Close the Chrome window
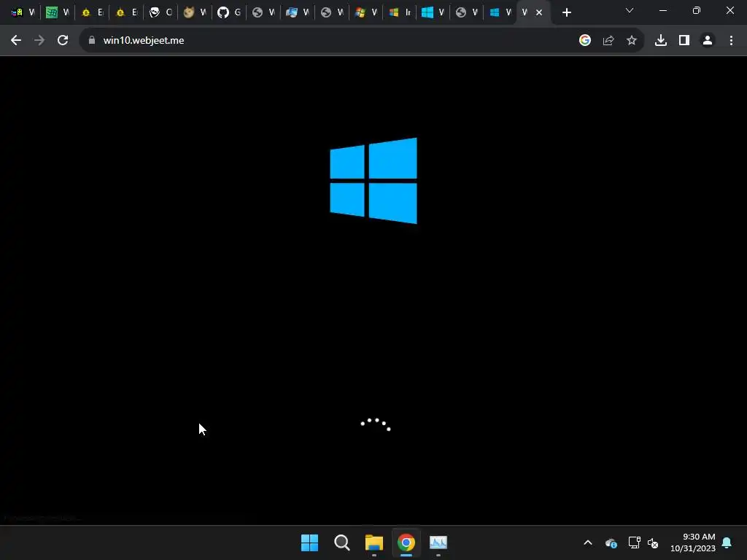This screenshot has height=560, width=747. 729,10
